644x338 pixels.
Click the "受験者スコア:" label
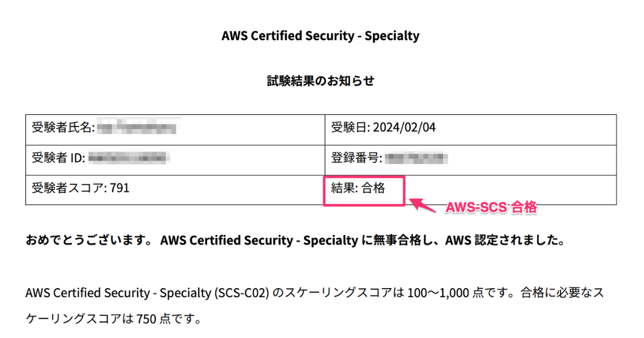tap(69, 188)
